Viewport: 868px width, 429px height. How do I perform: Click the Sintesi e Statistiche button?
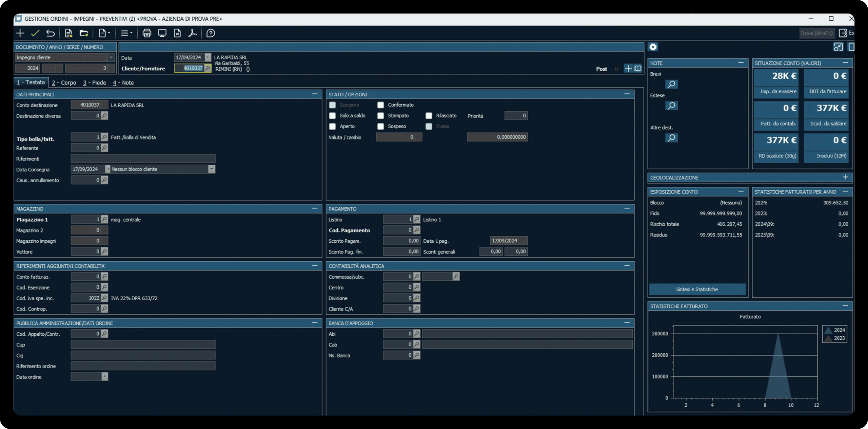697,289
